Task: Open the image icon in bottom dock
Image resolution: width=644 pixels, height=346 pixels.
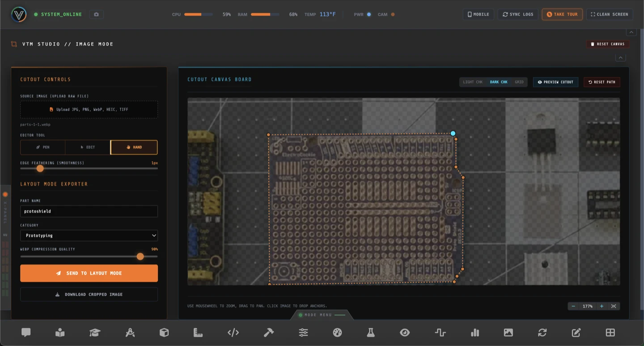Action: tap(508, 333)
